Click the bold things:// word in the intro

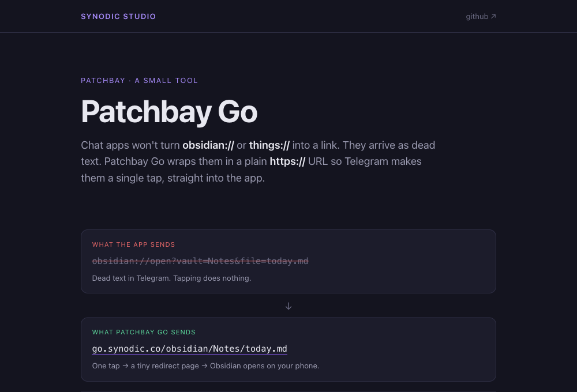point(269,145)
